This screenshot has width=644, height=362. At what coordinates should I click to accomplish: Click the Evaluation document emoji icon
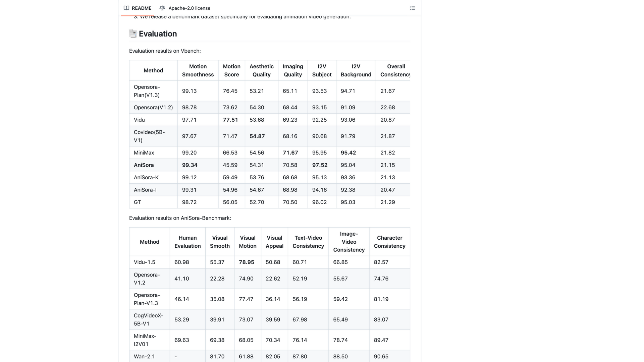pyautogui.click(x=133, y=34)
